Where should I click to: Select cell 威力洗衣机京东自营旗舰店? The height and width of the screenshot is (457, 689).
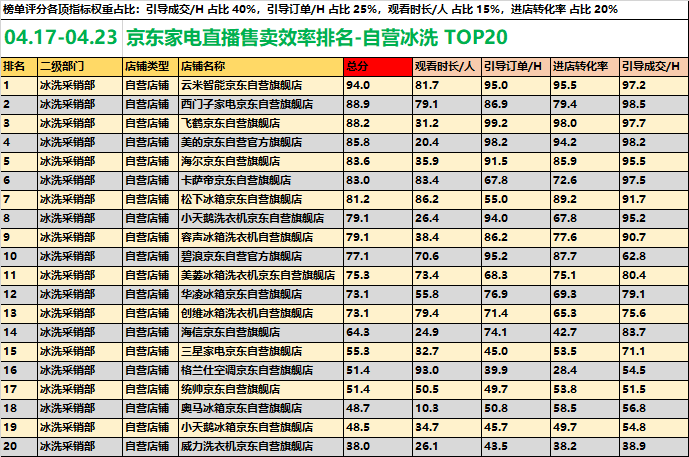[261, 446]
